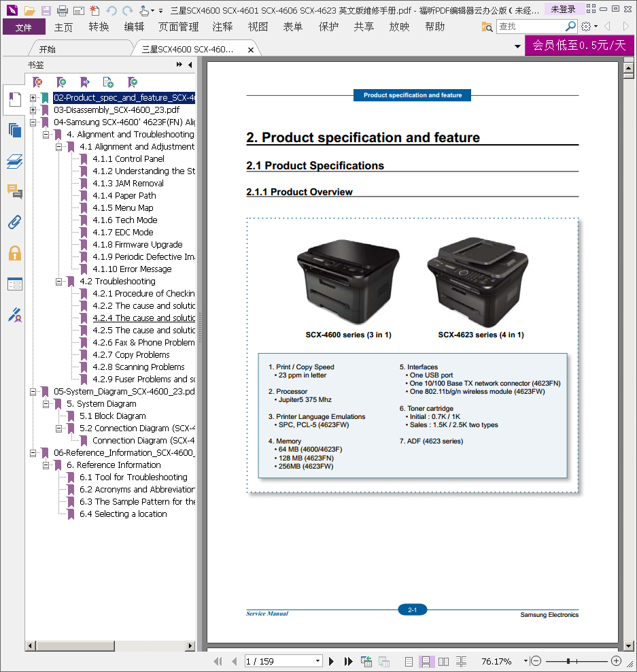Collapse the 4.2 Troubleshooting bookmark node
The height and width of the screenshot is (672, 637).
point(58,282)
